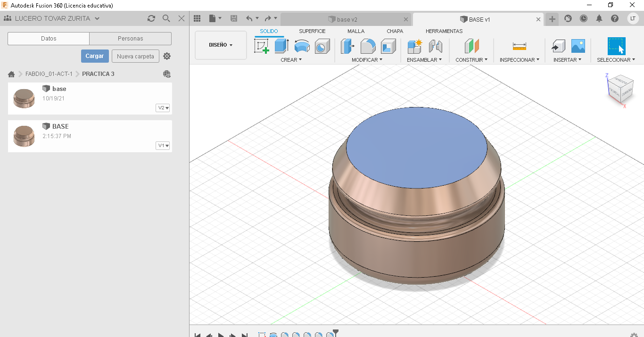Expand the INSPECCIONAR menu
This screenshot has width=644, height=337.
[520, 60]
